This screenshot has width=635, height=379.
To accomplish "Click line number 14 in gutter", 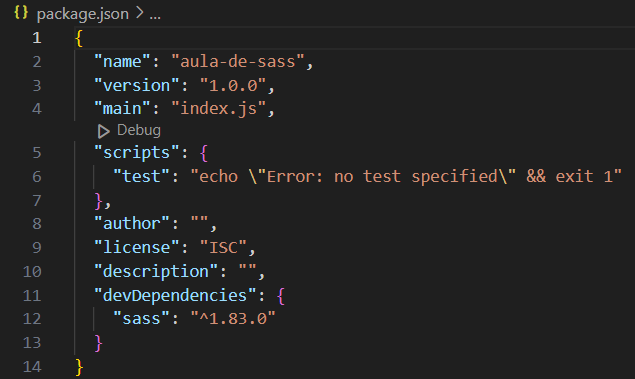I will point(32,366).
